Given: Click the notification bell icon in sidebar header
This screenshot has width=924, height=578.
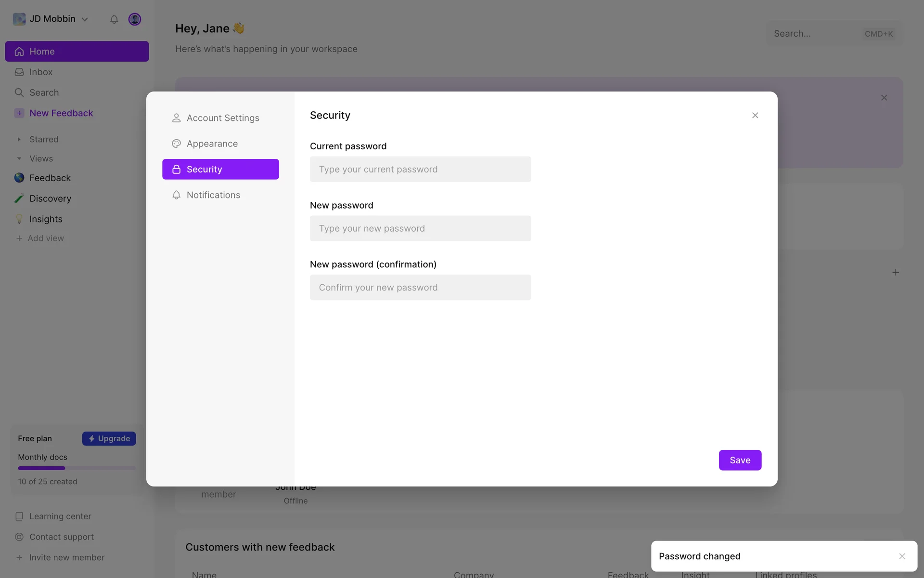Looking at the screenshot, I should pyautogui.click(x=114, y=19).
